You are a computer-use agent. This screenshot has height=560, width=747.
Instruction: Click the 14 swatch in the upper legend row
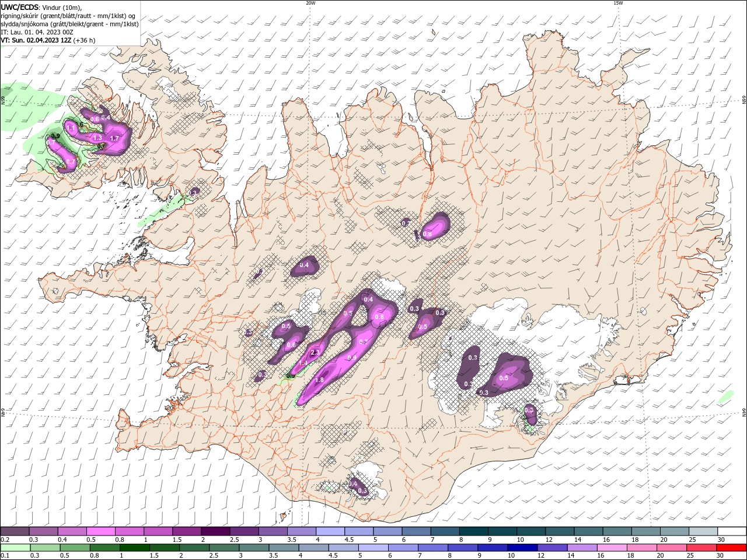tap(588, 531)
